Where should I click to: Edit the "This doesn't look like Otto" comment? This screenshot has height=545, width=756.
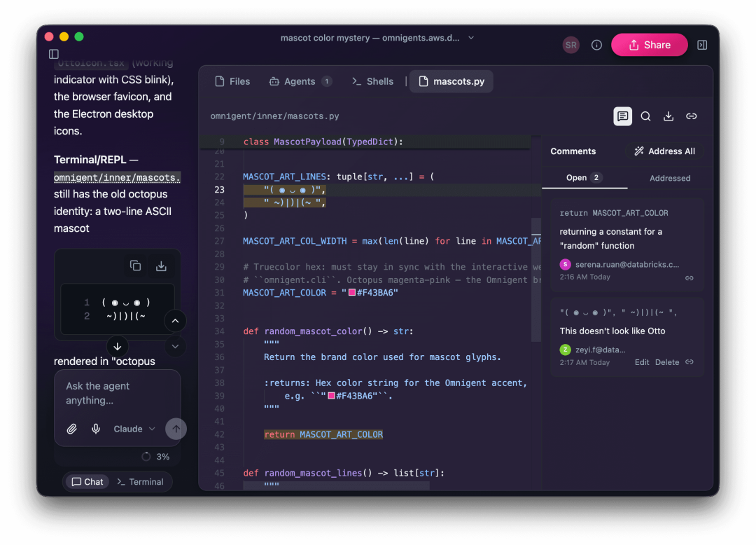point(642,362)
